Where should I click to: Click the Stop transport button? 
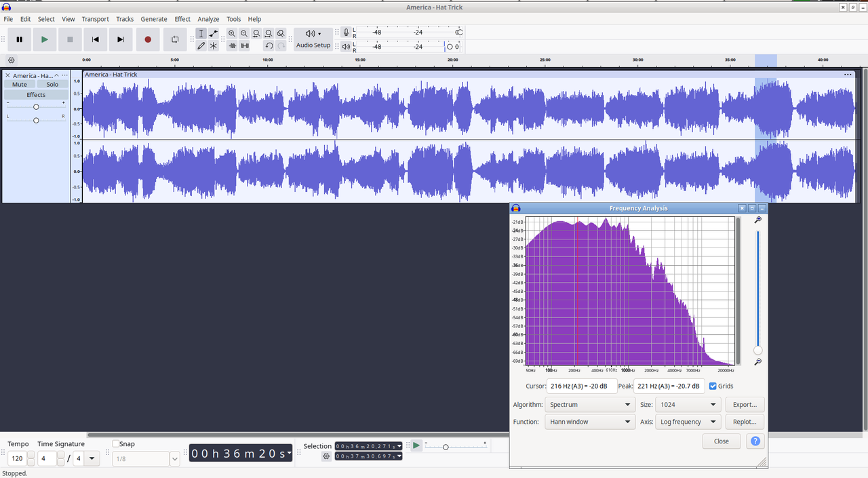(x=70, y=39)
